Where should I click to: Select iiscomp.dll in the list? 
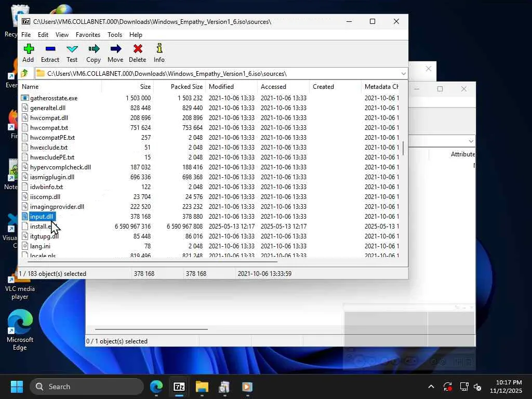(x=45, y=196)
